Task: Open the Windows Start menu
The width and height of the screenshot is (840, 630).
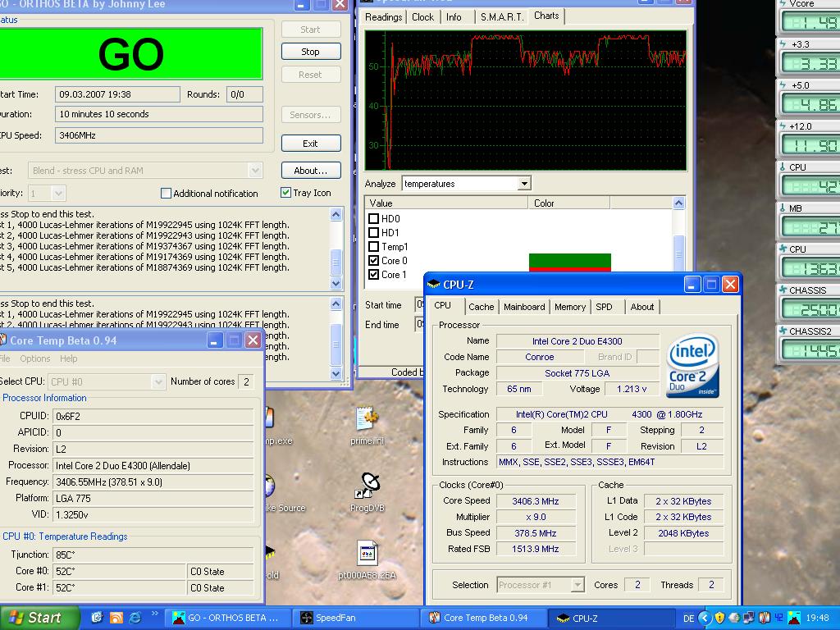Action: (39, 618)
